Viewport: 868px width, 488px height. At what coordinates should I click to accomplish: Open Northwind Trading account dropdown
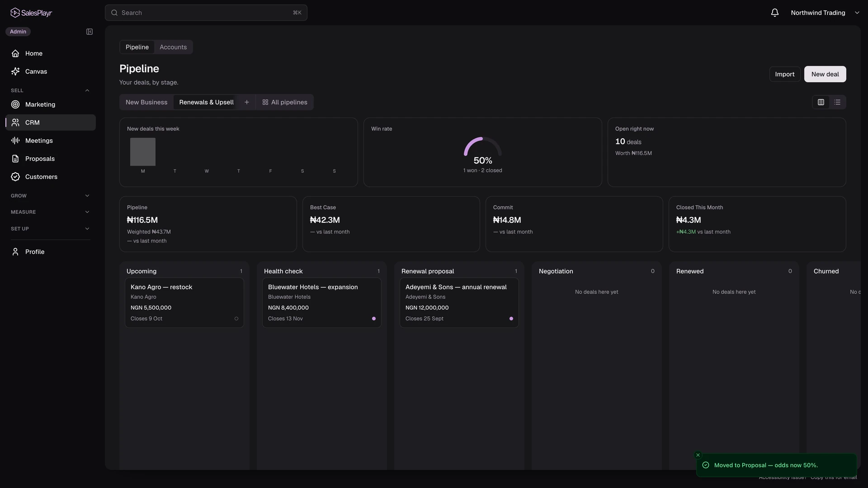(x=825, y=13)
